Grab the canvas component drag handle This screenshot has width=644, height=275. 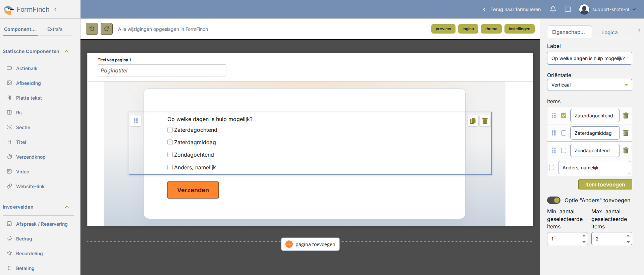click(x=136, y=121)
